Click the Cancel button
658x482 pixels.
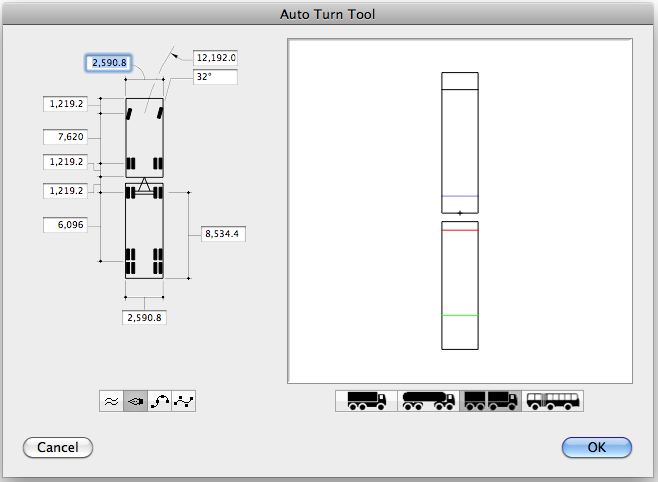point(58,448)
